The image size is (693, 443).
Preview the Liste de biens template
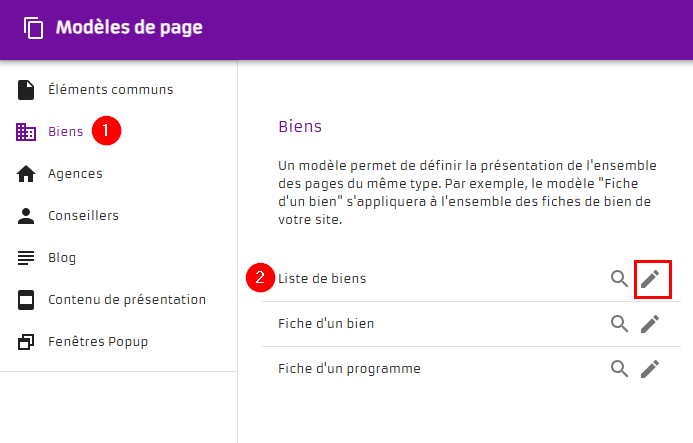620,278
